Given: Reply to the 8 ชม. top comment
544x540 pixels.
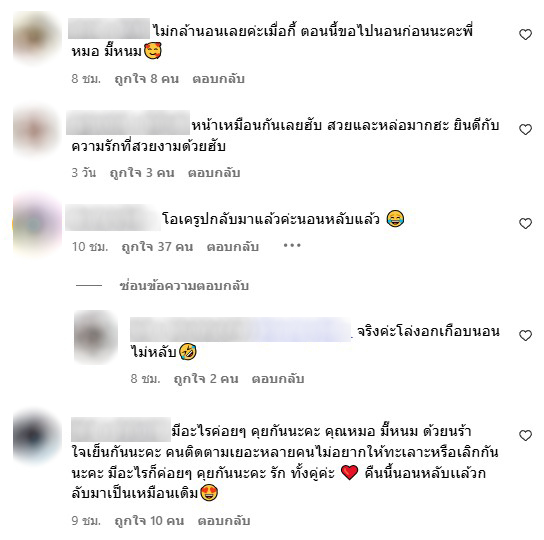Looking at the screenshot, I should (219, 79).
